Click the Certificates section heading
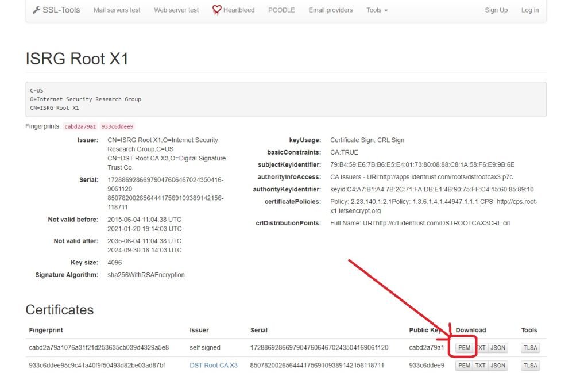This screenshot has width=588, height=384. click(60, 310)
